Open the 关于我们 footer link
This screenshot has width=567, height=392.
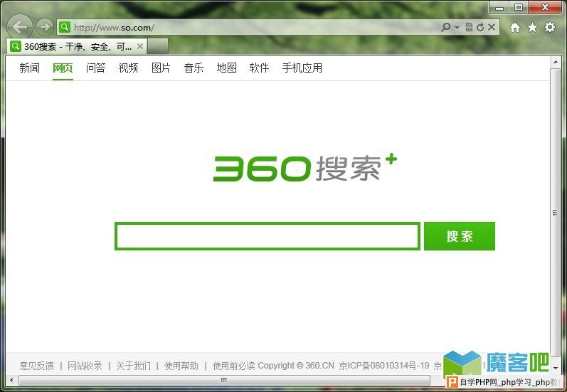pos(134,366)
